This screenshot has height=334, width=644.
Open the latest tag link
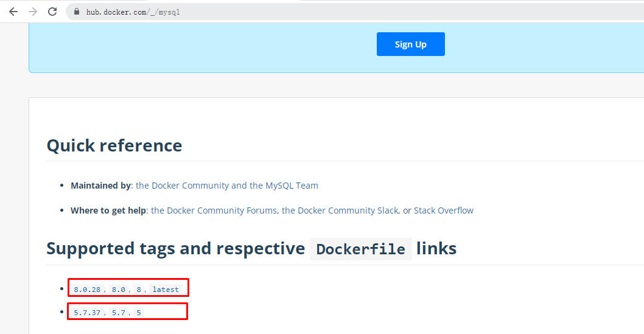click(166, 290)
